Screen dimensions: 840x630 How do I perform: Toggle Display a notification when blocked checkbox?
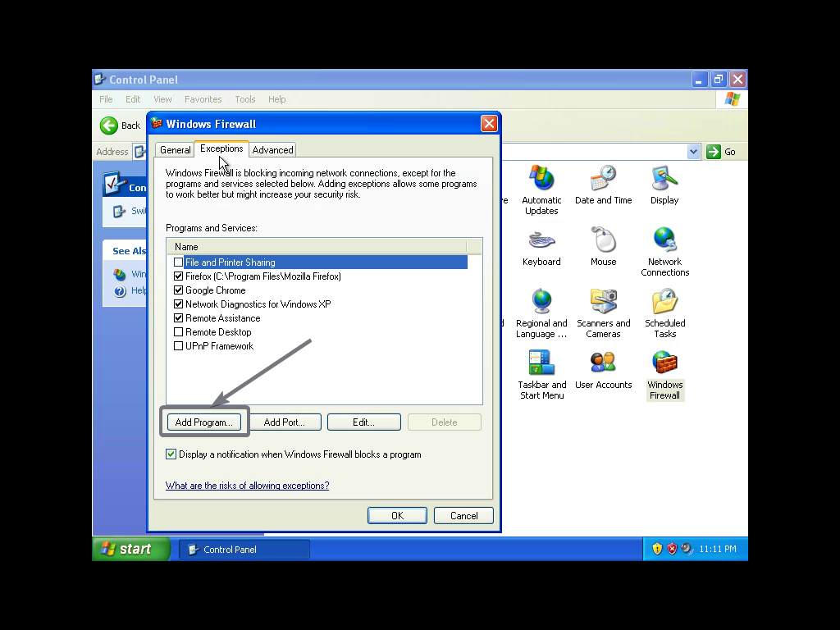click(x=171, y=454)
